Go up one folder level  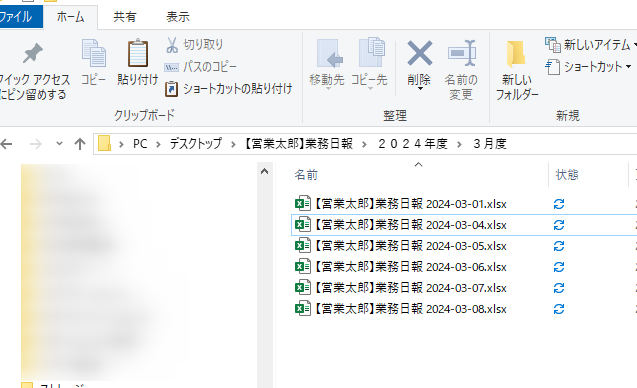(x=80, y=143)
